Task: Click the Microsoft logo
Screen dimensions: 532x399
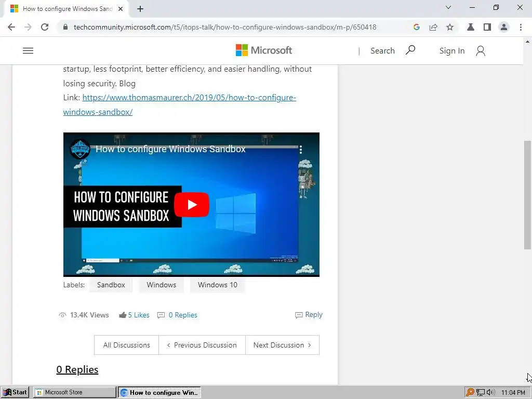Action: 263,50
